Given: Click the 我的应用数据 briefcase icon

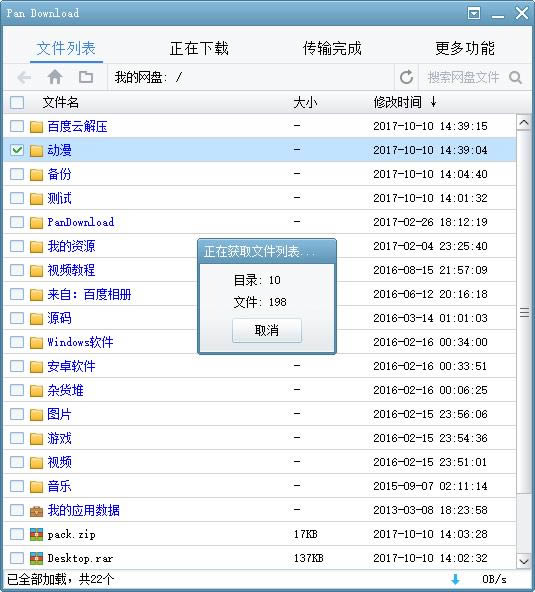Looking at the screenshot, I should pos(36,510).
